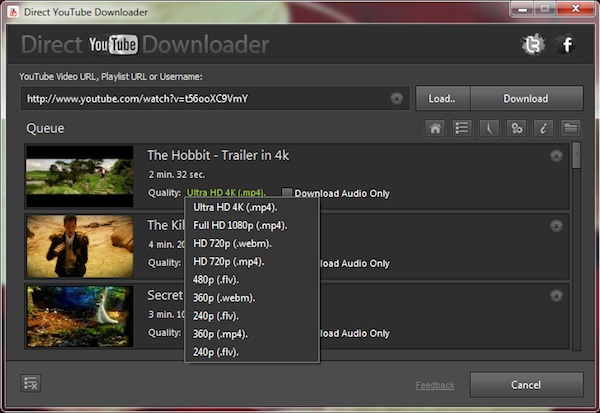The width and height of the screenshot is (600, 413).
Task: Click the Load.. button
Action: click(x=442, y=98)
